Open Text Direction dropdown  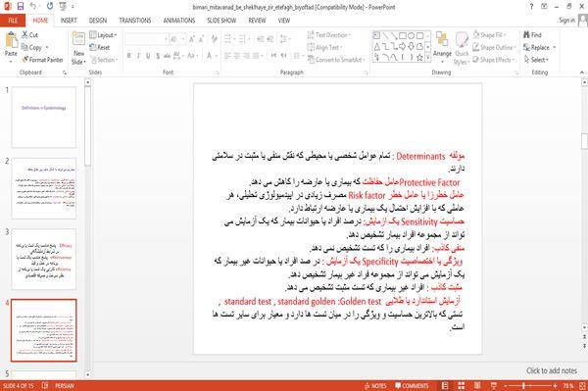point(329,35)
